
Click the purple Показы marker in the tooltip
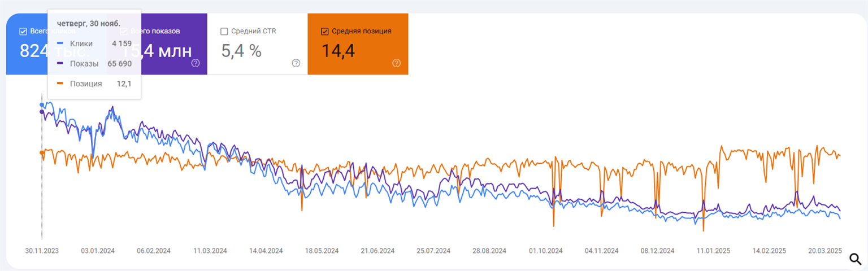pyautogui.click(x=60, y=64)
